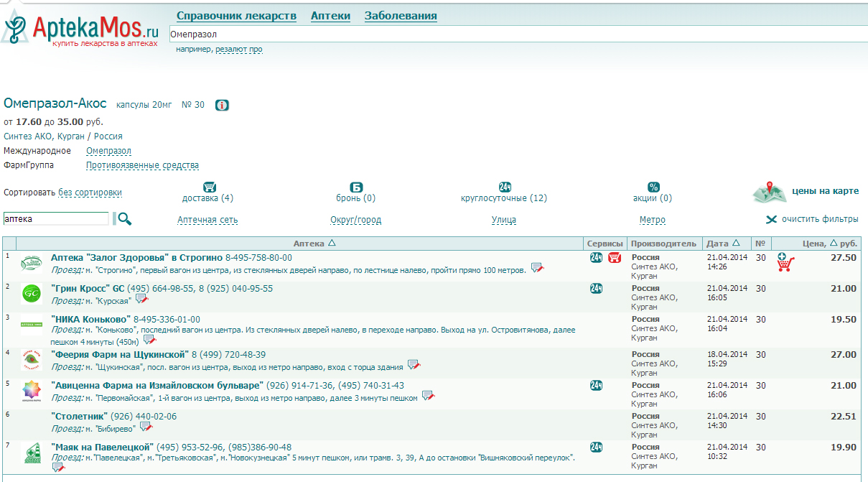Click info icon beside № 30
This screenshot has height=482, width=868.
222,106
